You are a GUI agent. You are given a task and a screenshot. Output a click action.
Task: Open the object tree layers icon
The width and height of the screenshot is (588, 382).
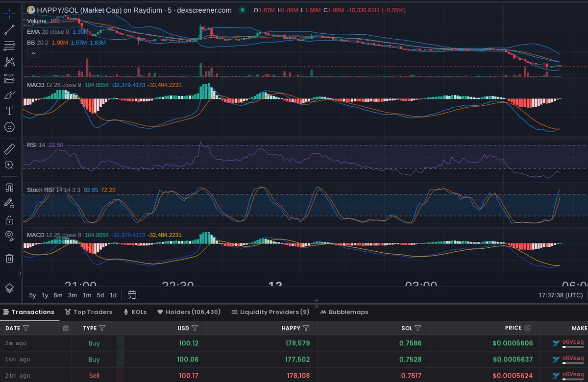(9, 288)
